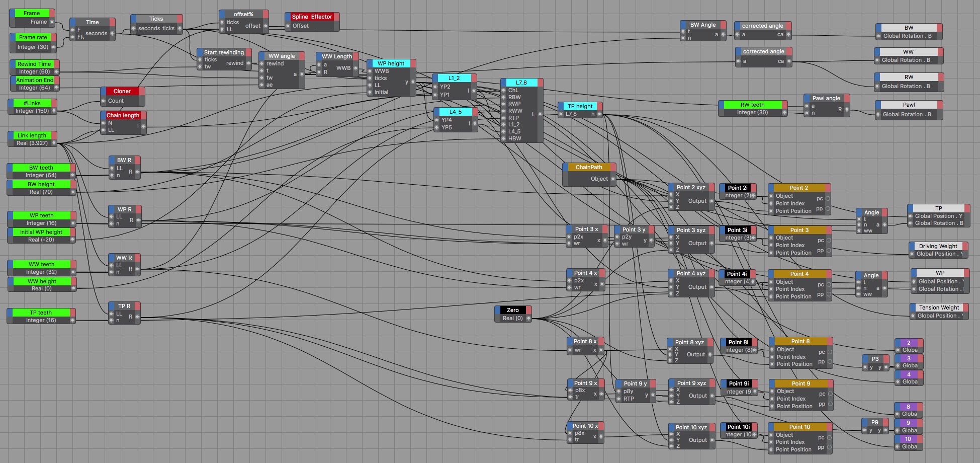
Task: Select the P3 node title
Action: (875, 359)
